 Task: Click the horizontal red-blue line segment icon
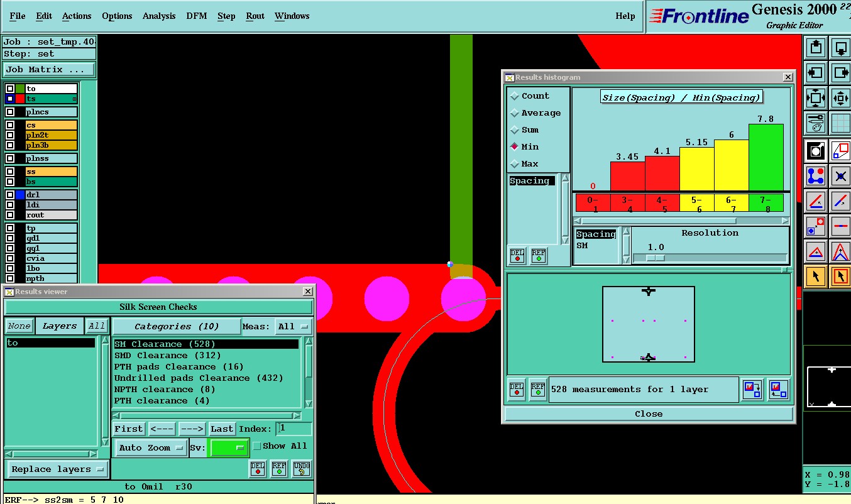[841, 226]
